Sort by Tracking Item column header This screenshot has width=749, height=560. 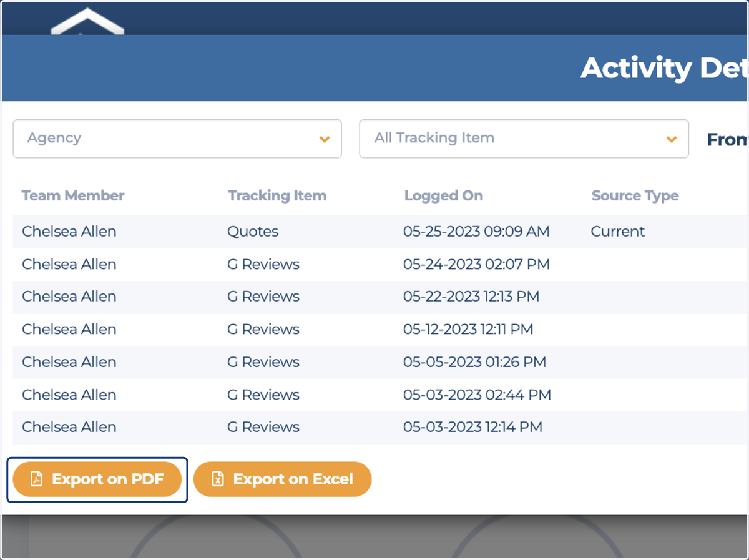coord(277,195)
